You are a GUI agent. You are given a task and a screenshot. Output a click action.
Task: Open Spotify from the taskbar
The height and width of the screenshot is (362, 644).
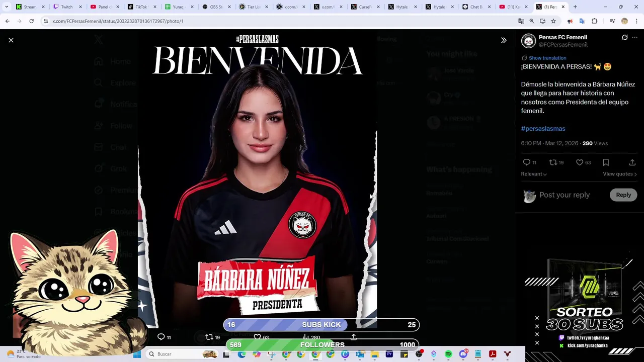coord(448,354)
